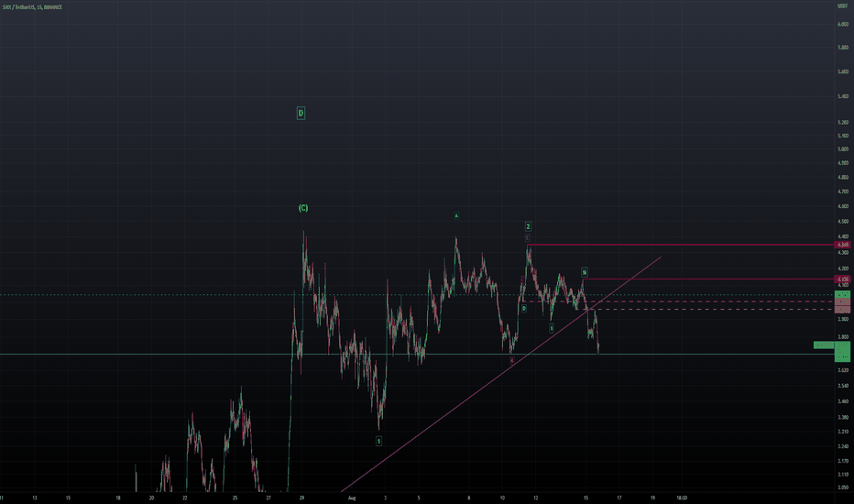Screen dimensions: 854x504
Task: Click the large green last-price tag on axis
Action: coord(843,352)
